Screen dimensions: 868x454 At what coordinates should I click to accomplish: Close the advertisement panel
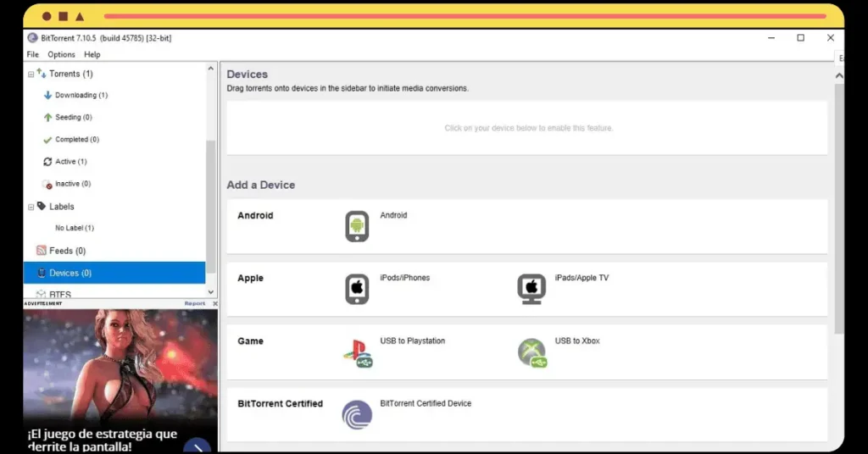[x=214, y=303]
